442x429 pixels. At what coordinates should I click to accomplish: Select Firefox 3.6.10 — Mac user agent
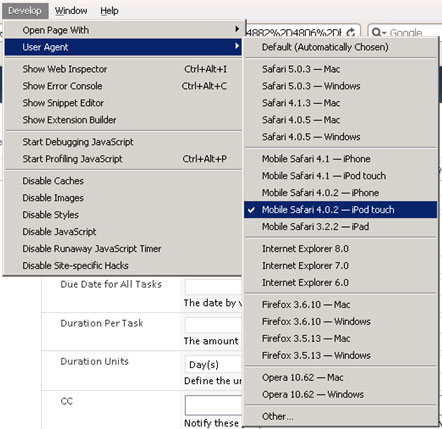(340, 305)
